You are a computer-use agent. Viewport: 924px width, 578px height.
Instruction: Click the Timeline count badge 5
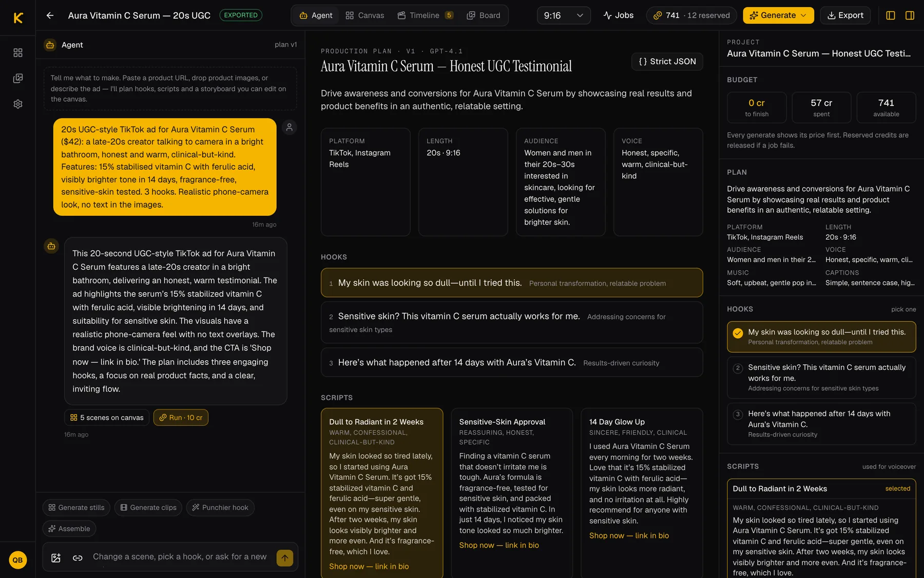449,15
